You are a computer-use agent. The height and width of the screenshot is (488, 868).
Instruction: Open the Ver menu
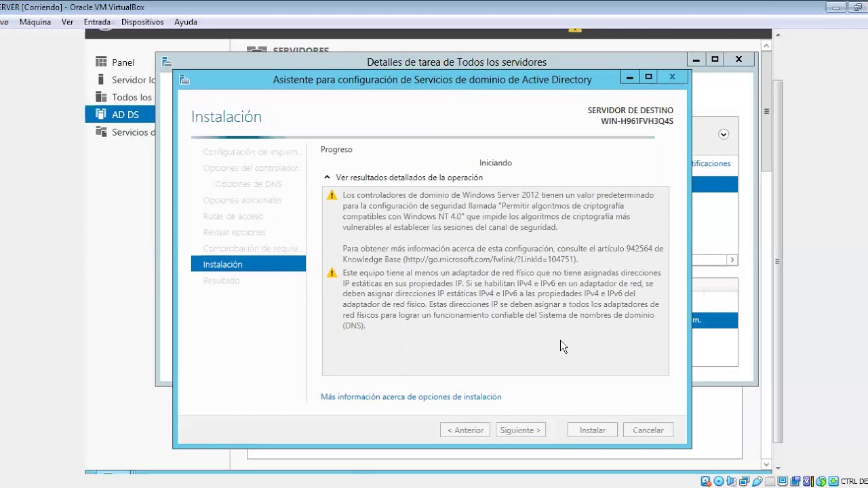point(67,22)
